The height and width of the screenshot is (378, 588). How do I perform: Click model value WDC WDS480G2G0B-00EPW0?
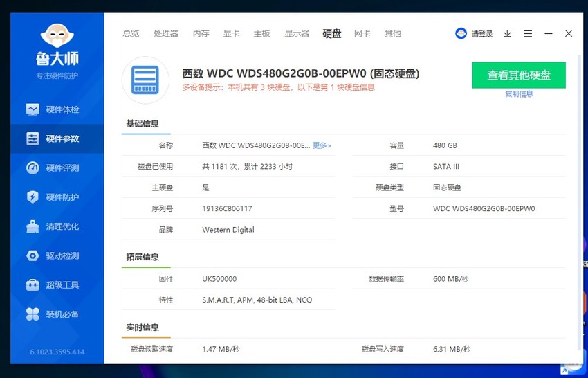click(x=484, y=208)
